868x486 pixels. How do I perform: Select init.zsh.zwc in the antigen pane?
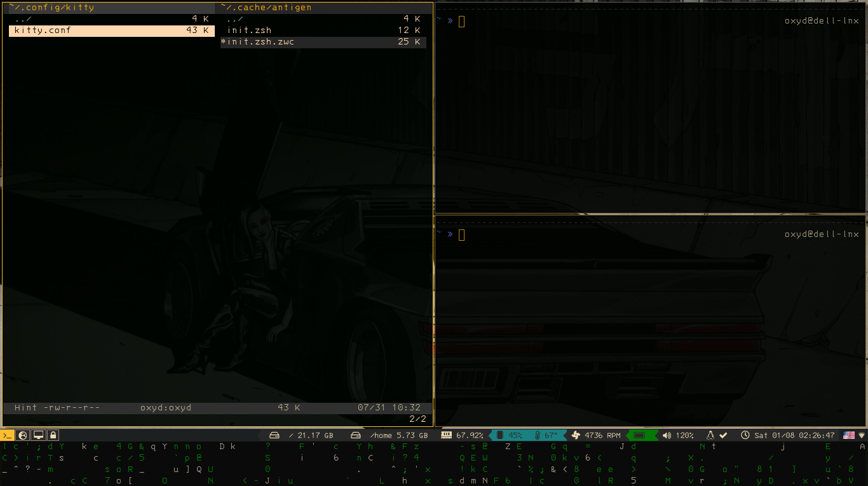pos(323,42)
